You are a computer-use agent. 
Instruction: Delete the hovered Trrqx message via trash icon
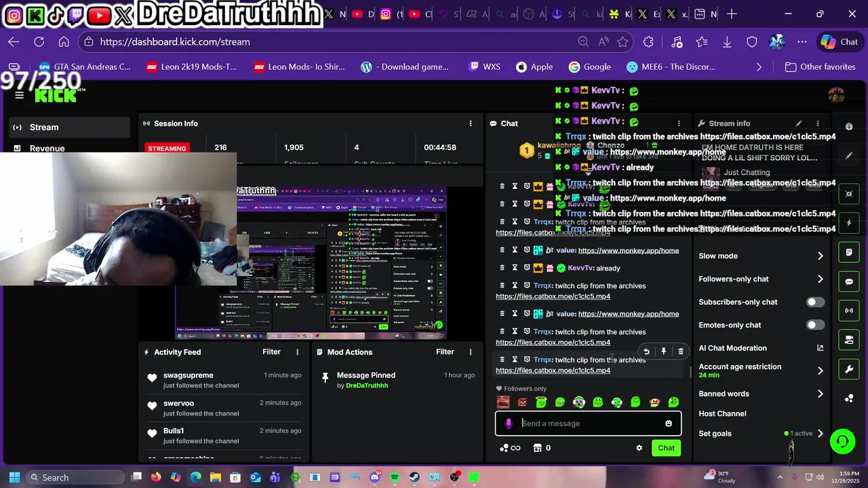point(681,351)
